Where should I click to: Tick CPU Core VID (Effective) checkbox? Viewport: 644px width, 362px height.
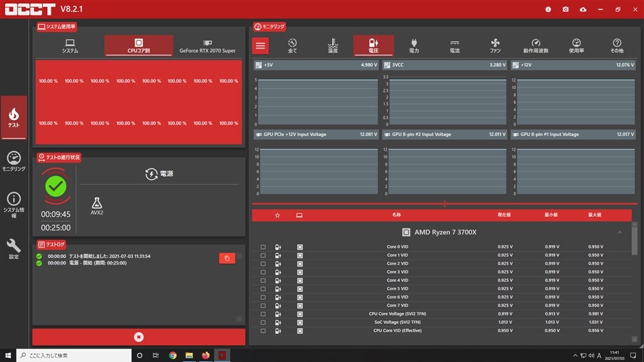click(263, 331)
